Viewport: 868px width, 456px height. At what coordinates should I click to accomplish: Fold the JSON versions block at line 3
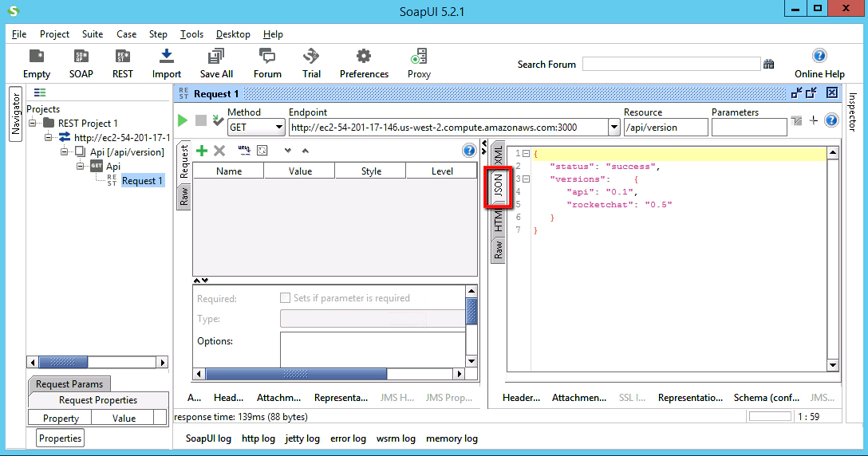tap(527, 179)
